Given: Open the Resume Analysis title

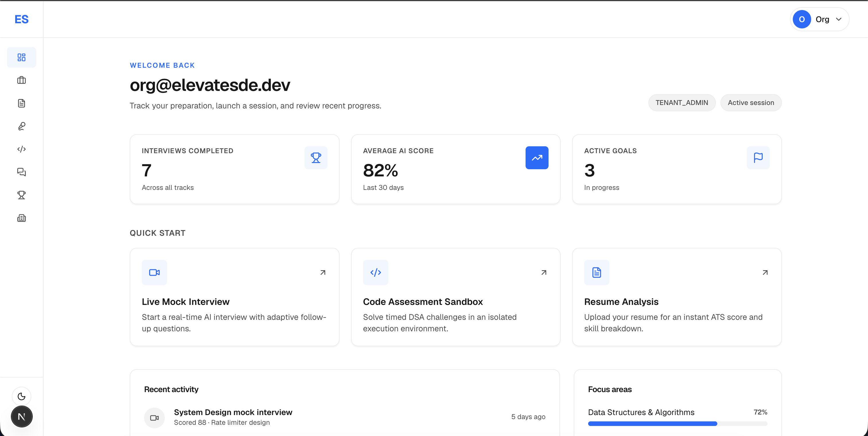Looking at the screenshot, I should pos(621,302).
